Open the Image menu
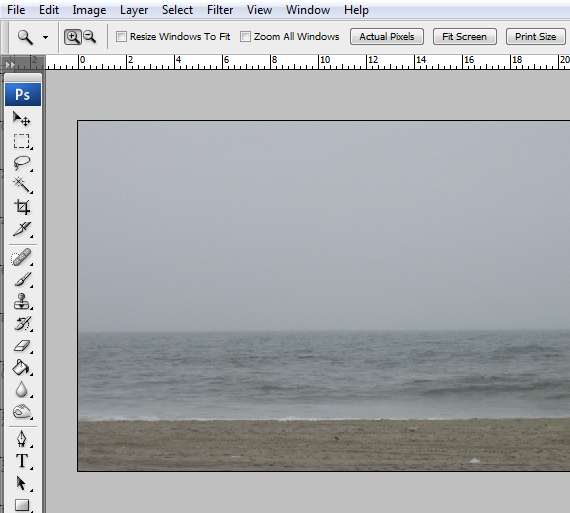 point(89,10)
